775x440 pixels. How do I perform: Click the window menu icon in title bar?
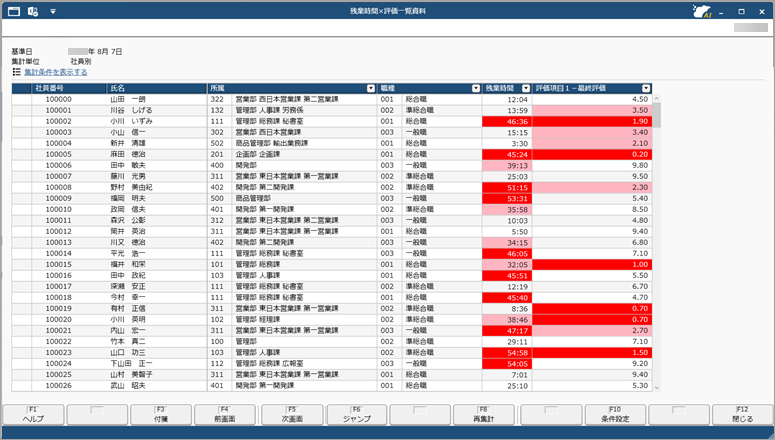14,11
